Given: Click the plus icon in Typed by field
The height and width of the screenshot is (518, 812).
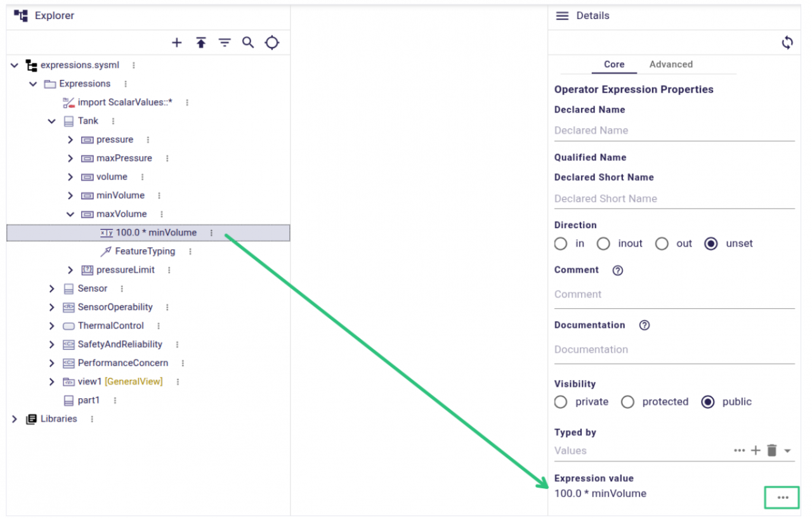Looking at the screenshot, I should pyautogui.click(x=756, y=450).
